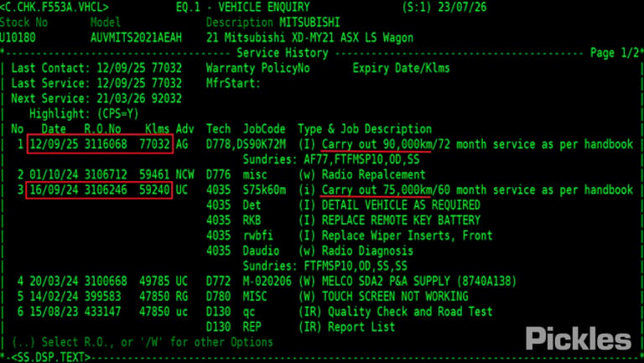Click the Radio Diagnosis job line
644x363 pixels.
(367, 251)
